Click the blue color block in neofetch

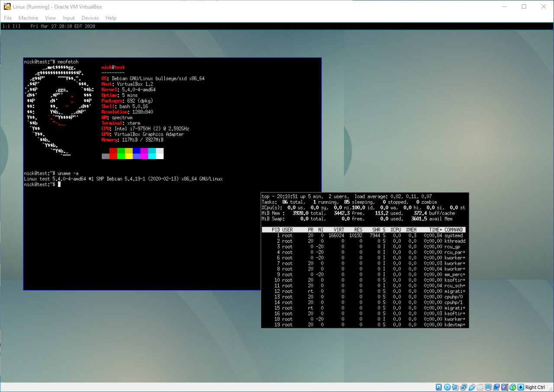point(137,153)
